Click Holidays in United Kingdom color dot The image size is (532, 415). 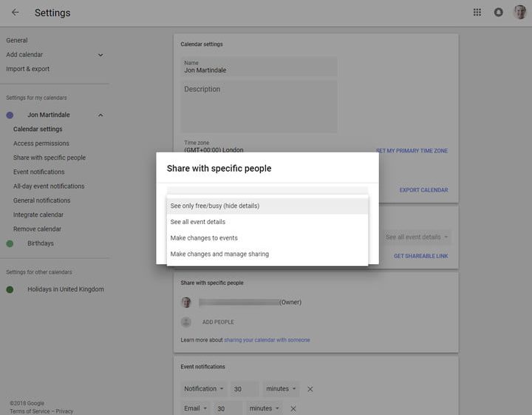(x=10, y=289)
